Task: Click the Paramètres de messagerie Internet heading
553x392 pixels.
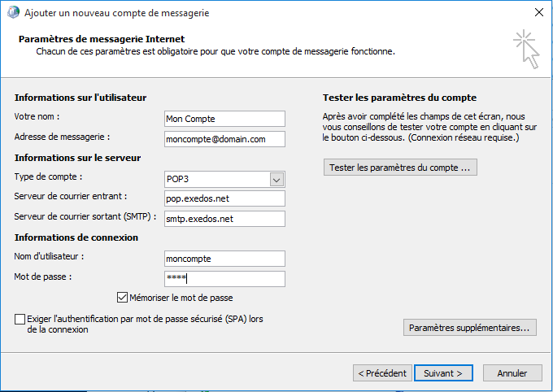Action: coord(101,39)
